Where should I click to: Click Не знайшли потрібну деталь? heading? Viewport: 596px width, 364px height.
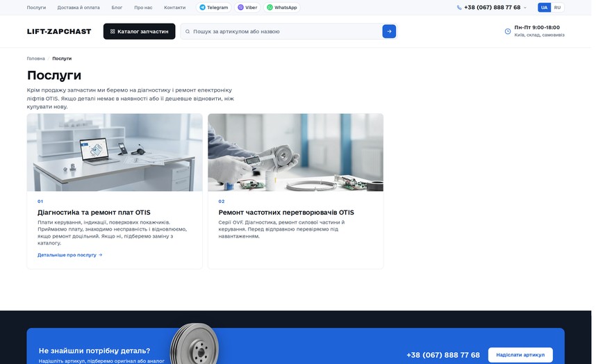[94, 351]
